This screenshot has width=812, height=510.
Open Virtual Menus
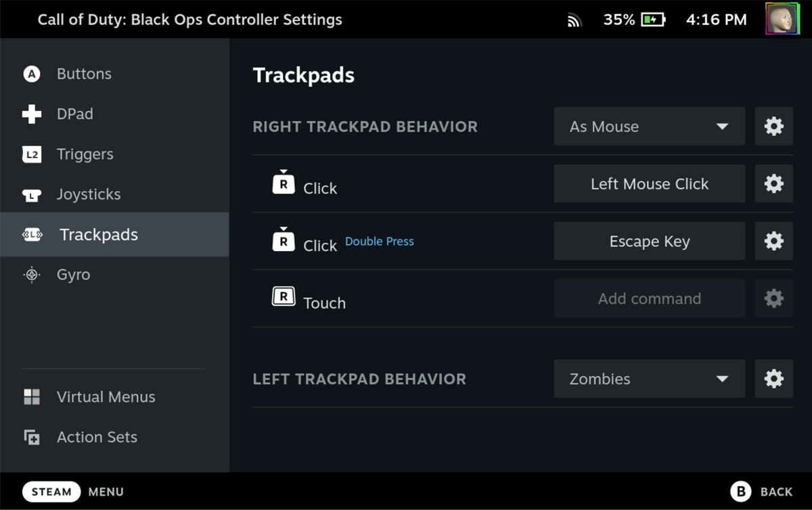click(x=106, y=397)
